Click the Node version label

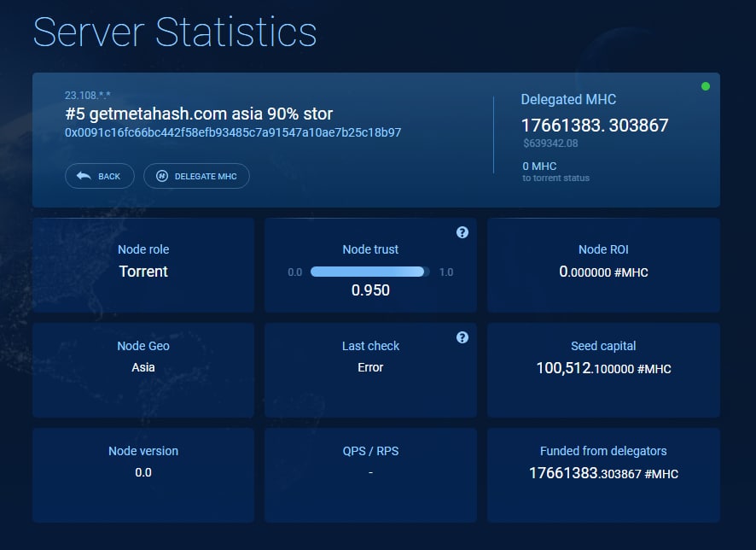(143, 451)
